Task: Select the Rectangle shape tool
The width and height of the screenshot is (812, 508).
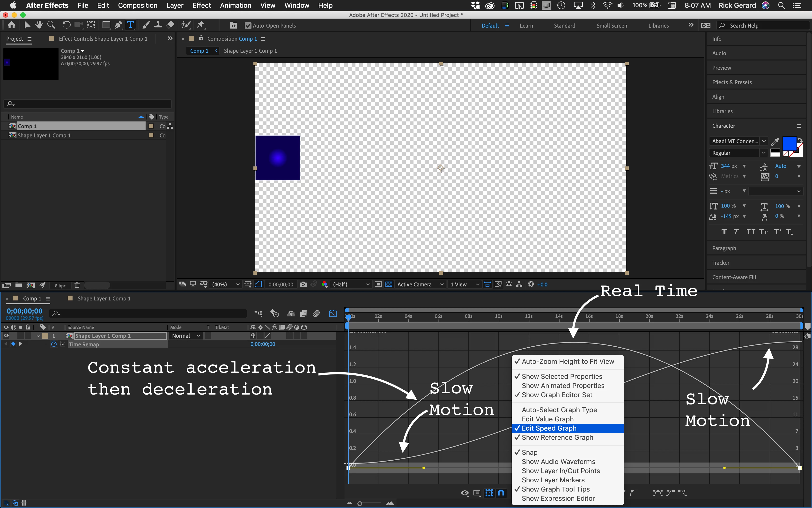Action: 106,25
